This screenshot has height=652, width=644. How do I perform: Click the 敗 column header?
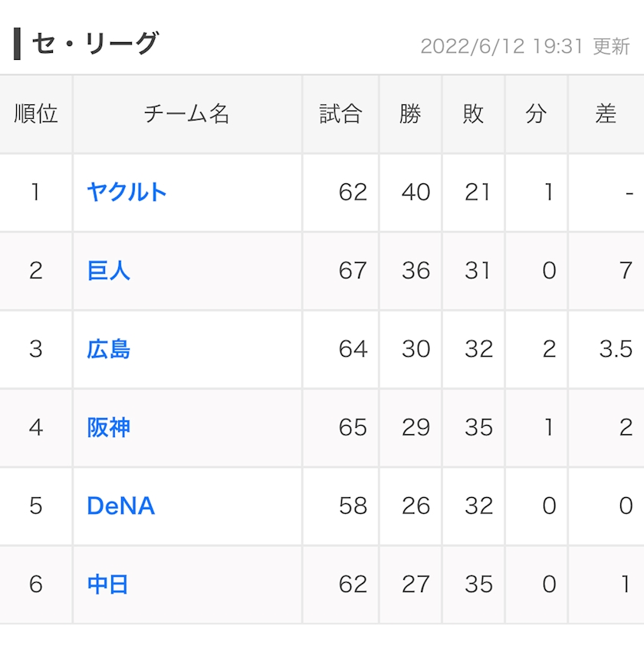(x=474, y=114)
